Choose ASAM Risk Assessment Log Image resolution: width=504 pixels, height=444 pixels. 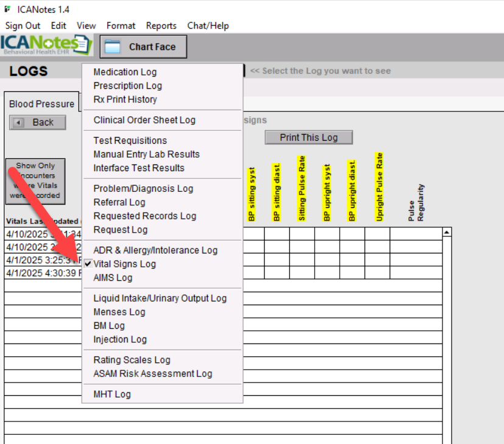(152, 373)
